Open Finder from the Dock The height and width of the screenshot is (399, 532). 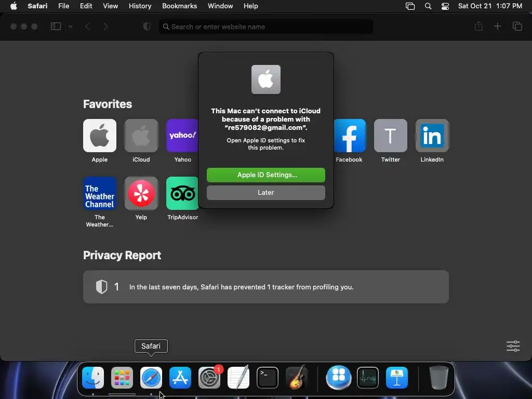coord(93,378)
